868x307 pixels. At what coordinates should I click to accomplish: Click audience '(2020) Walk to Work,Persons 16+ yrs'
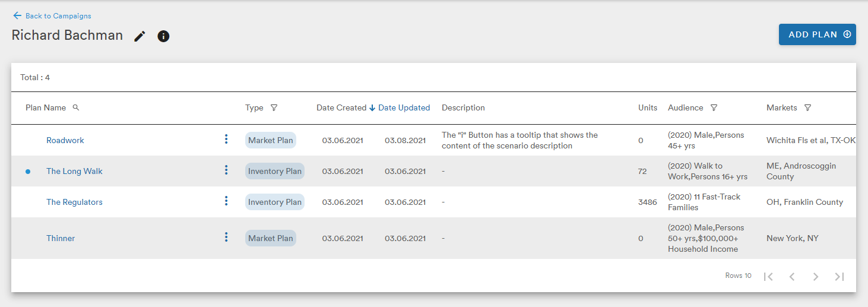pyautogui.click(x=708, y=171)
